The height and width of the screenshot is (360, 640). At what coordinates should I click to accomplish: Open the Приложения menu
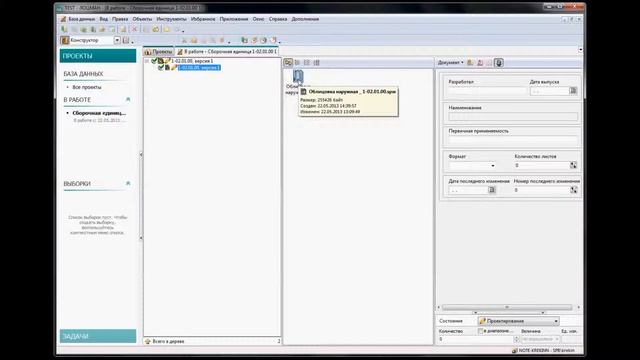click(234, 19)
